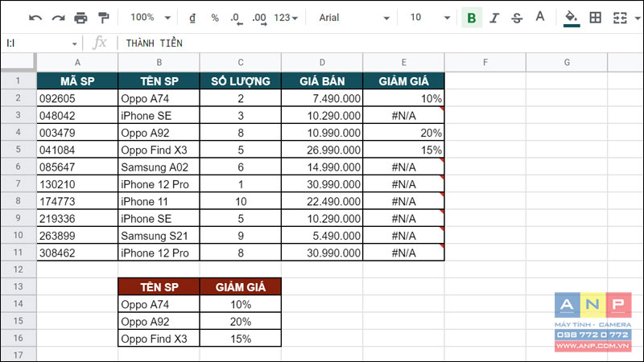Click the GIÁ BÁN header cell
The image size is (644, 362).
pyautogui.click(x=322, y=81)
